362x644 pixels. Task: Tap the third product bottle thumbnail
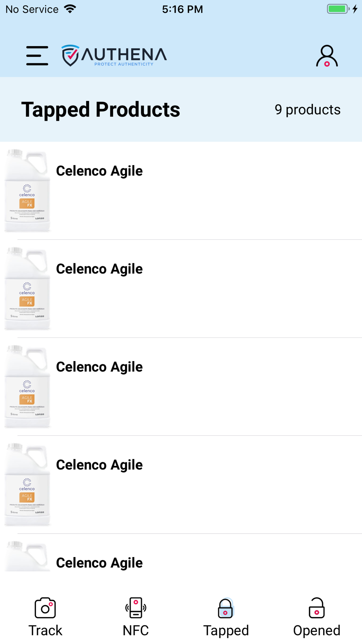coord(27,386)
